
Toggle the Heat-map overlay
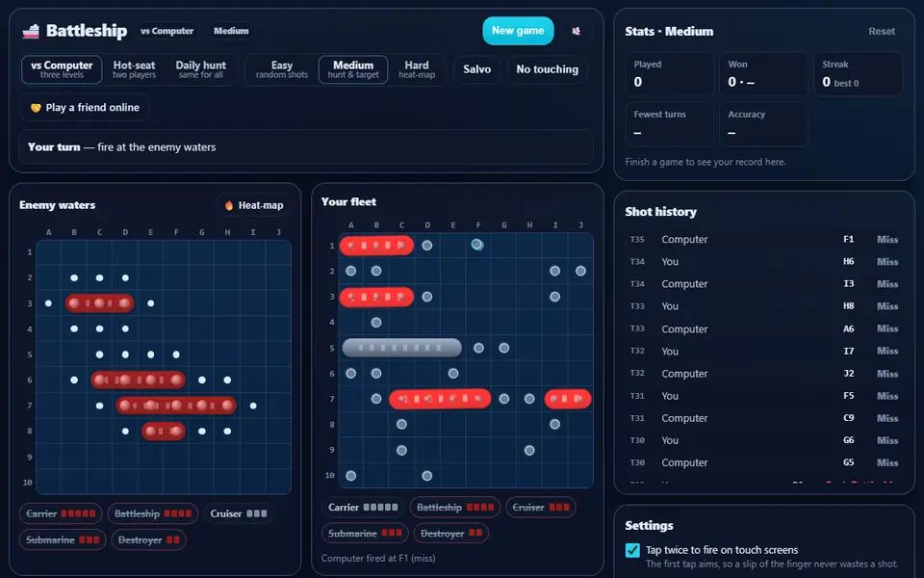tap(254, 205)
